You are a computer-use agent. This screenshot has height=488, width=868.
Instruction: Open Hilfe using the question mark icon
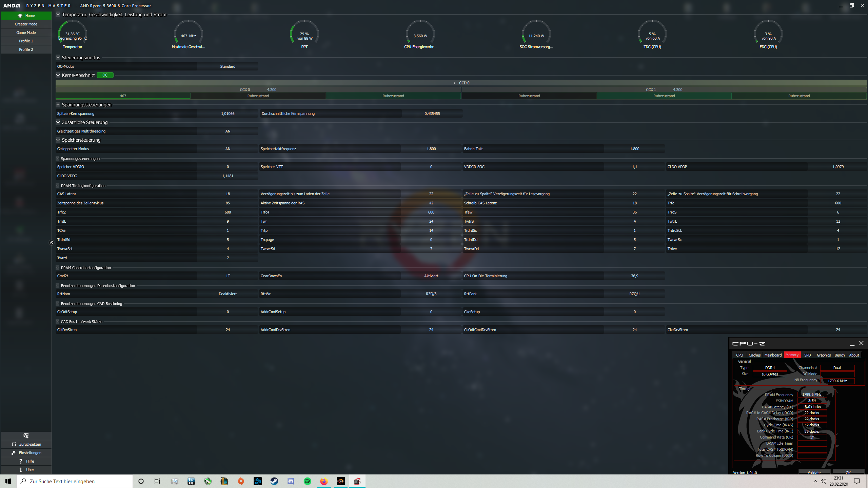pos(21,461)
